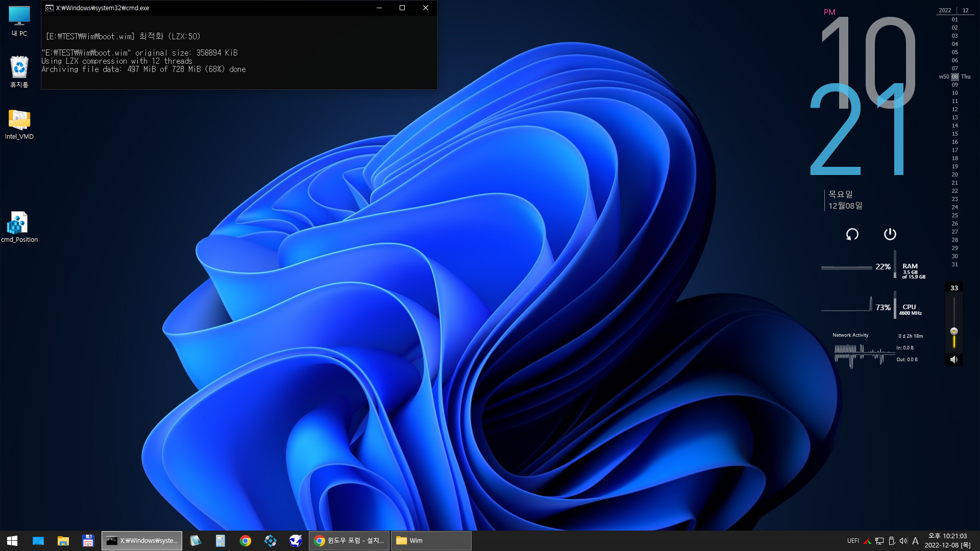
Task: Open File Explorer from the taskbar
Action: (63, 541)
